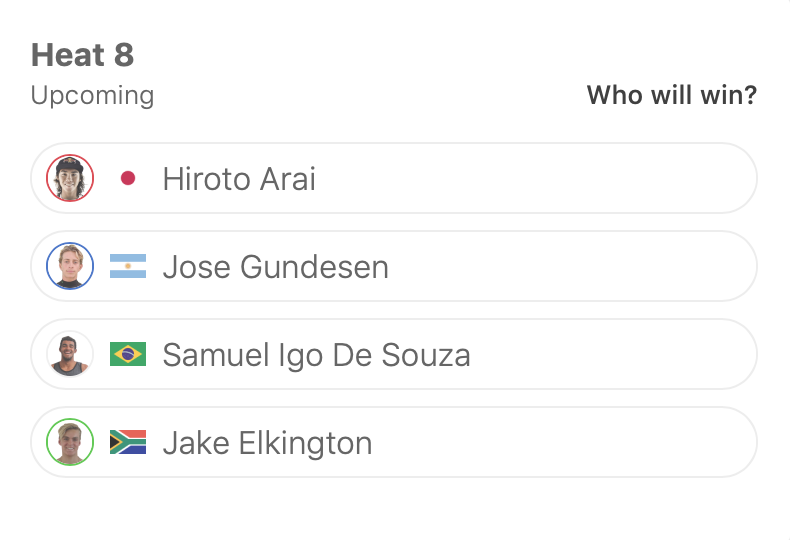Click empty space below Jake Elkington's row
Viewport: 790px width, 540px height.
(394, 510)
